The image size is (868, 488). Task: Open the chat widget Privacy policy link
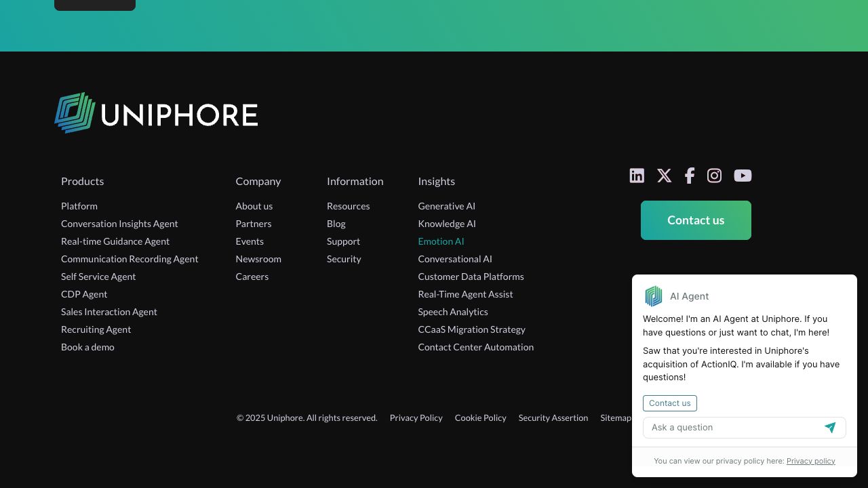coord(810,461)
